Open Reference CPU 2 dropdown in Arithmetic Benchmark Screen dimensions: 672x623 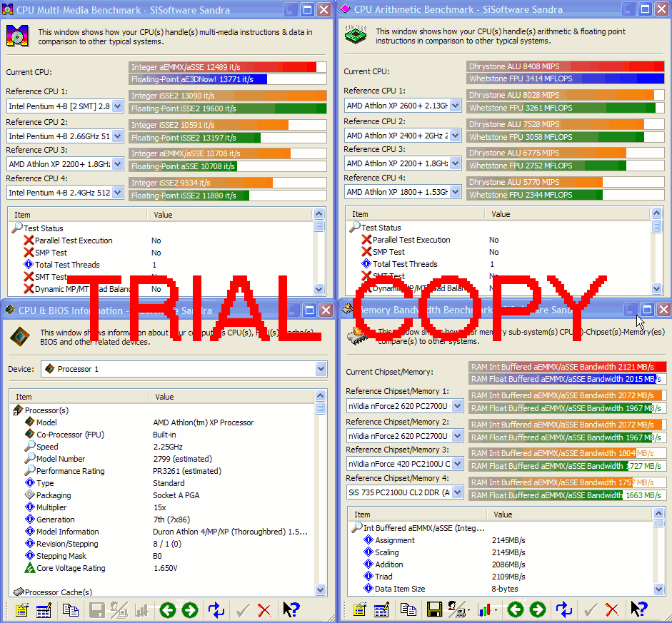coord(456,136)
